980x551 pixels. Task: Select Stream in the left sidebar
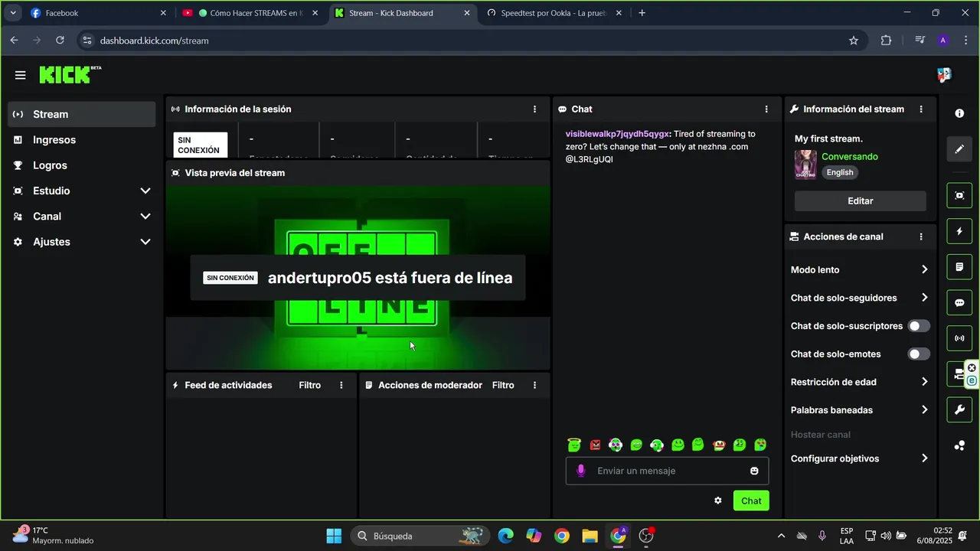[x=82, y=114]
